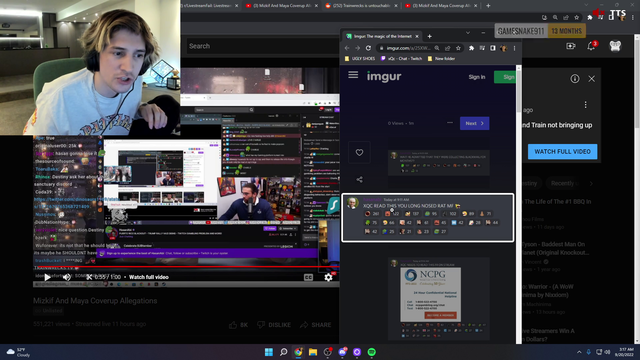Open clip panel three-dot options
Viewport: 640px width, 360px height.
tap(585, 105)
